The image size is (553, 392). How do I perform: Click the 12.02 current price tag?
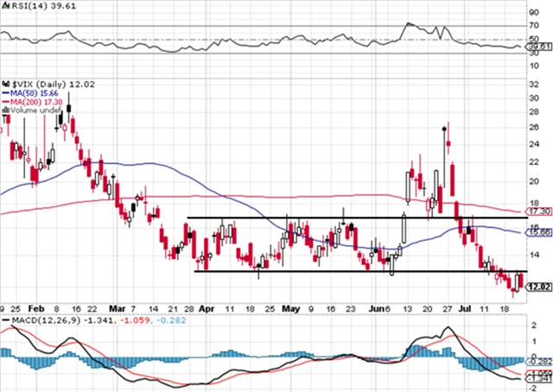tap(538, 287)
